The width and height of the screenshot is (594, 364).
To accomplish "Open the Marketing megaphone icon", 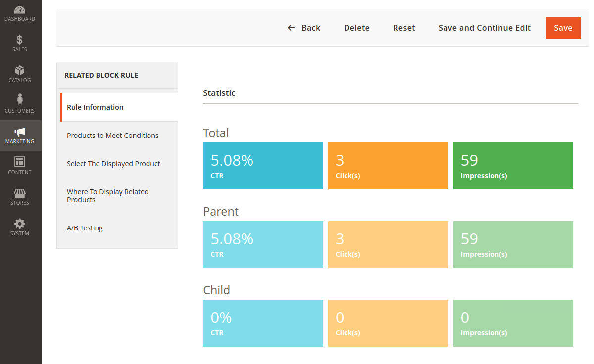I will [x=20, y=132].
